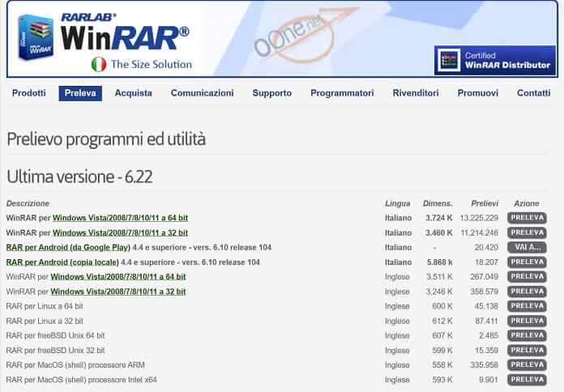Click the Azione column header
The image size is (564, 392).
tap(526, 203)
